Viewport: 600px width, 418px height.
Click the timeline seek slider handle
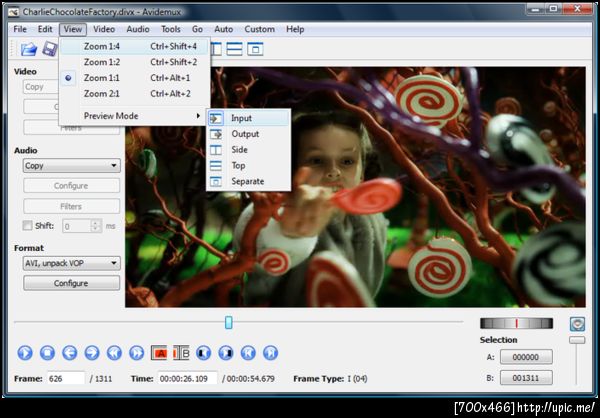[x=228, y=322]
